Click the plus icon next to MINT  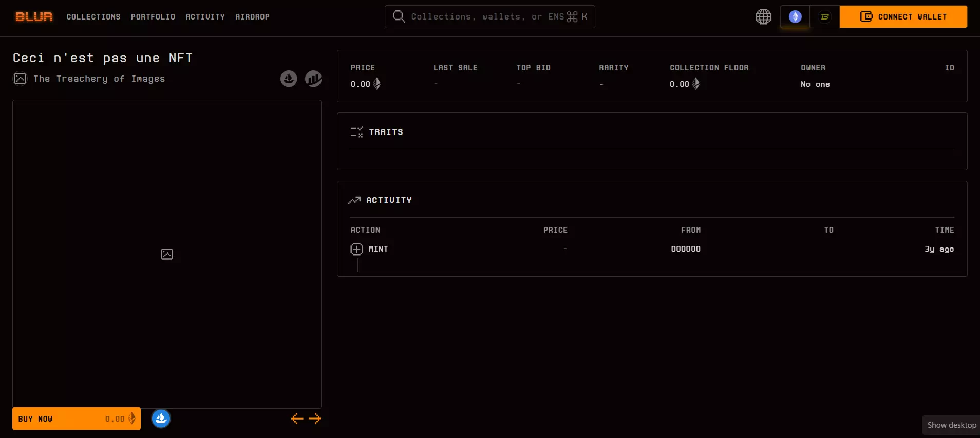(356, 249)
